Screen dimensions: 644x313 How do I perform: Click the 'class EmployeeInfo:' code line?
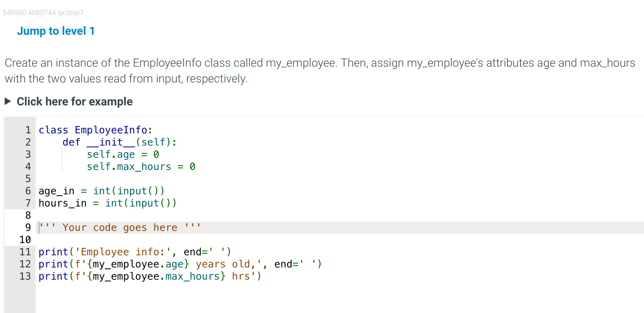(x=95, y=130)
